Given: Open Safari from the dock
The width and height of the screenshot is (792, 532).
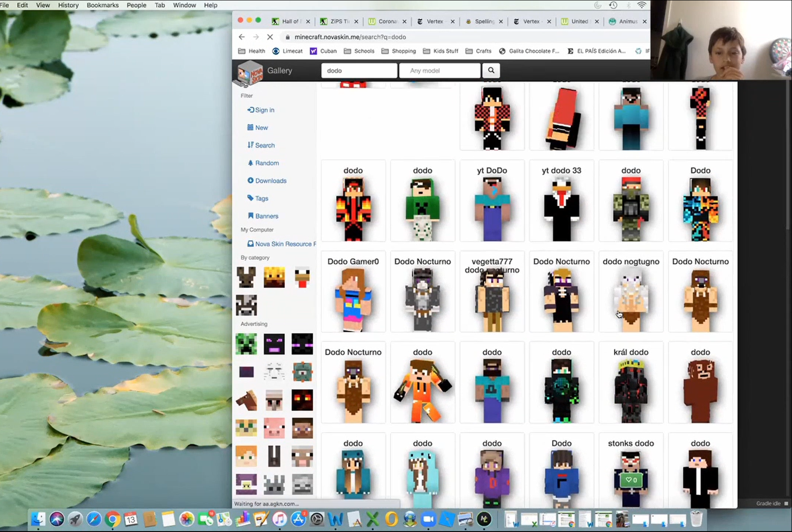Looking at the screenshot, I should coord(94,519).
